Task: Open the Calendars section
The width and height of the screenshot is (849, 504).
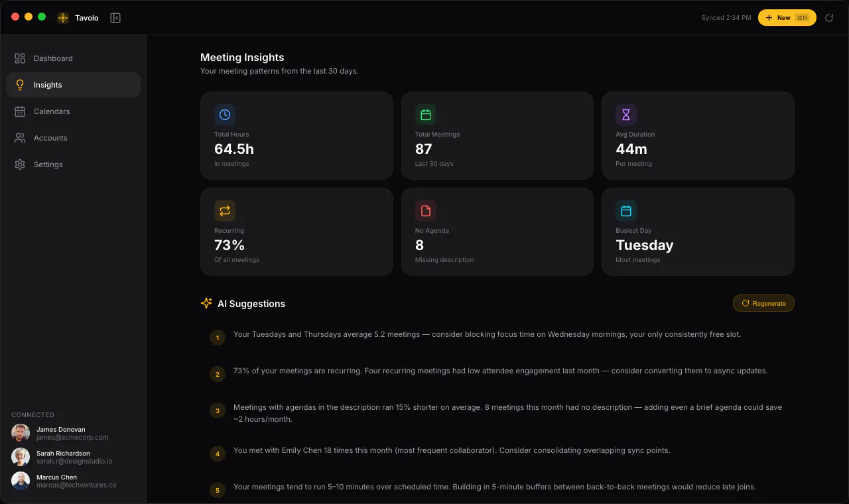Action: 73,111
